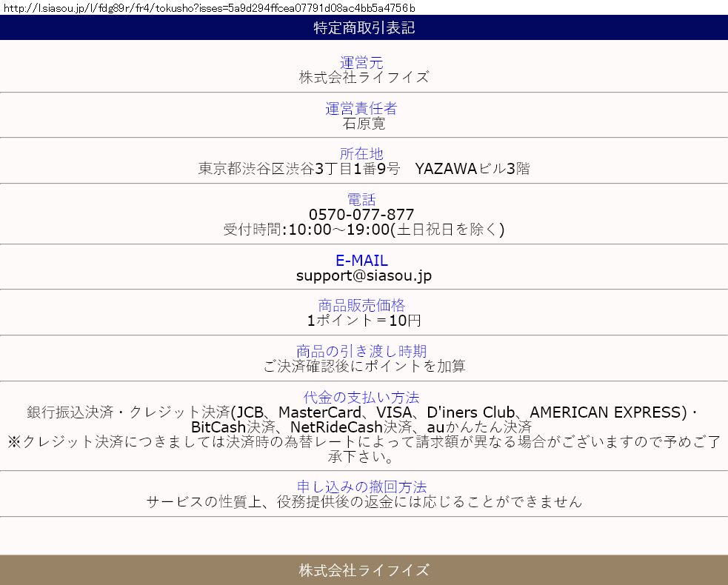
Task: Click the 1ポイント＝10円 price text
Action: click(x=364, y=321)
